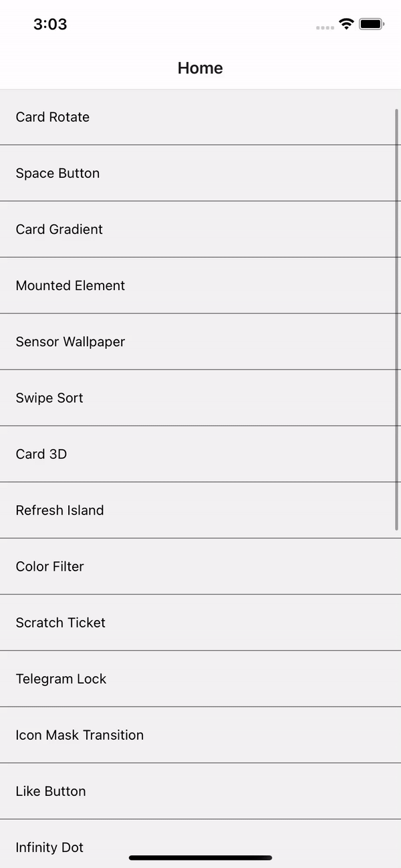Screen dimensions: 401x868
Task: Click the vertical scrollbar indicator
Action: [397, 319]
